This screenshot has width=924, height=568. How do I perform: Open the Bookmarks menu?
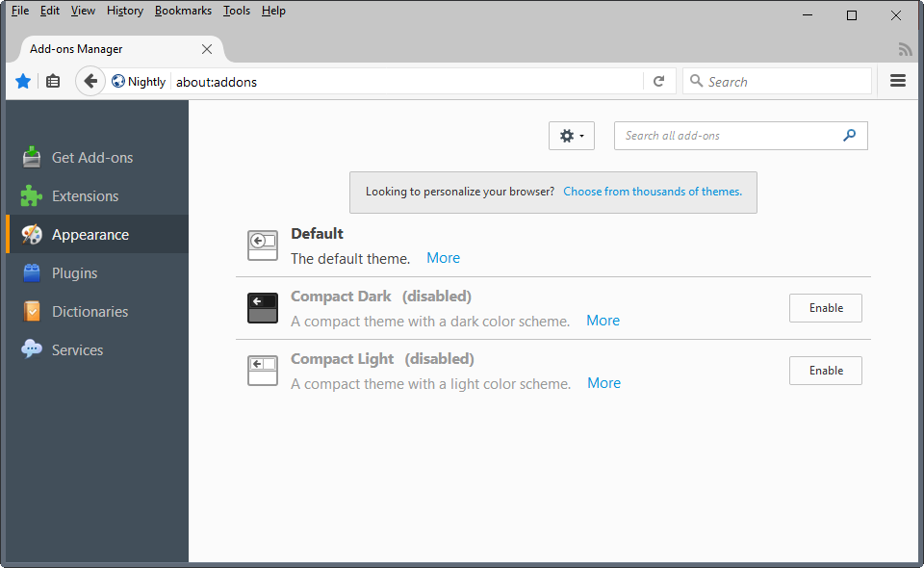(x=183, y=11)
